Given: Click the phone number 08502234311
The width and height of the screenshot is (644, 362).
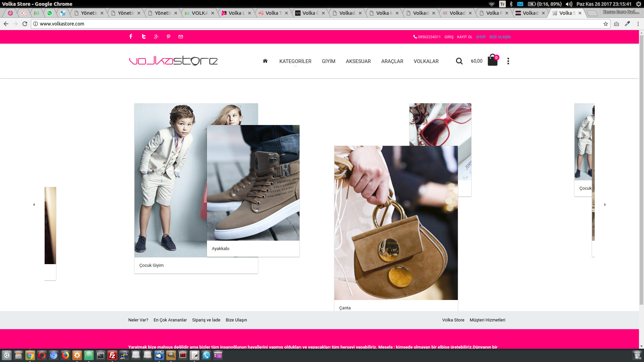Looking at the screenshot, I should click(x=429, y=37).
